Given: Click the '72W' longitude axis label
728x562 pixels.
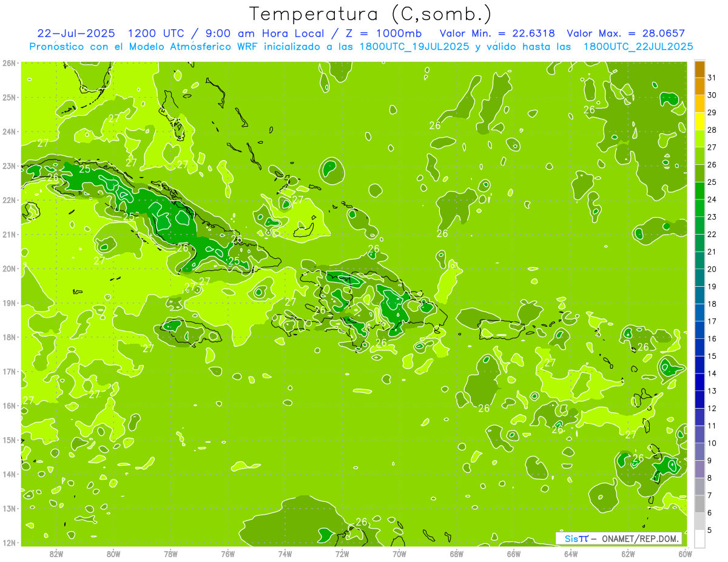Looking at the screenshot, I should point(342,553).
